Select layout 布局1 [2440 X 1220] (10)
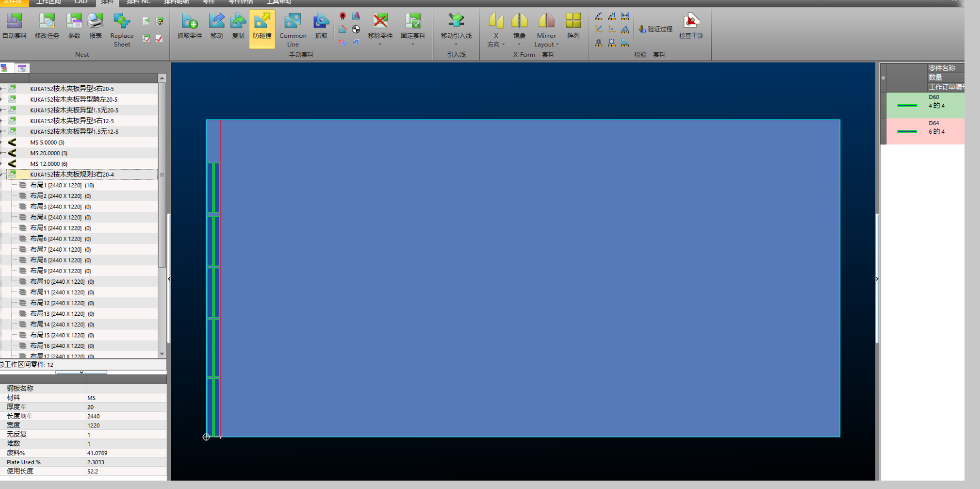 point(62,185)
